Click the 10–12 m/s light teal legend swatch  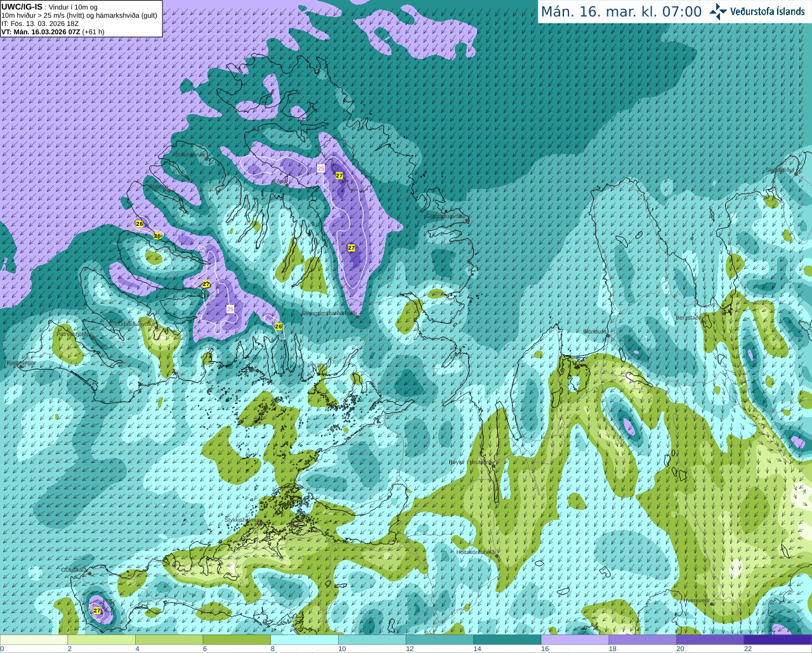point(372,639)
